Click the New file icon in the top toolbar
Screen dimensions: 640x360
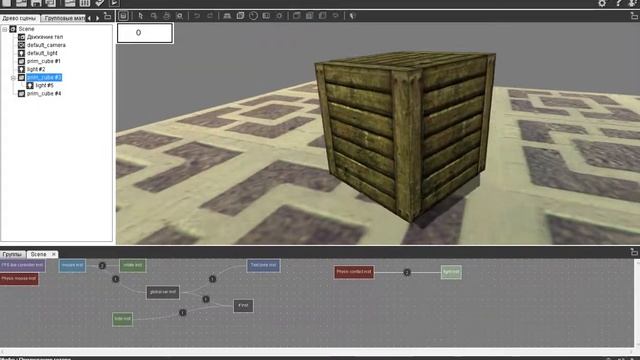pos(6,3)
